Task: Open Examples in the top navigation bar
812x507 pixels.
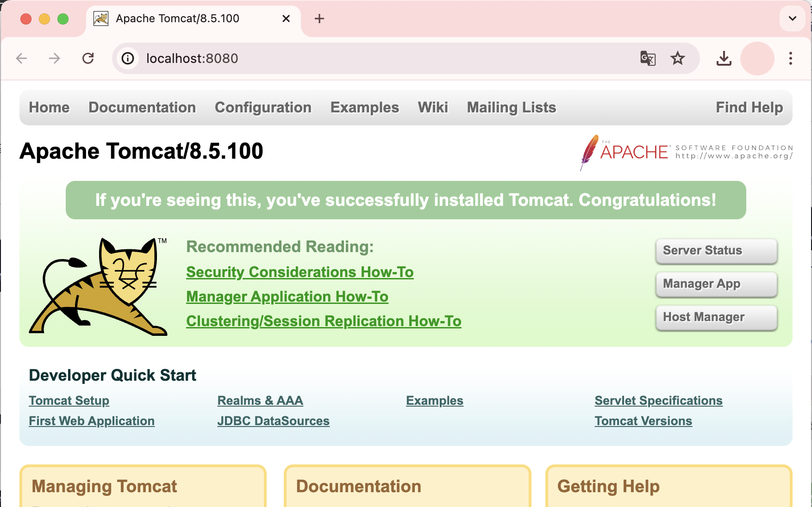Action: coord(365,107)
